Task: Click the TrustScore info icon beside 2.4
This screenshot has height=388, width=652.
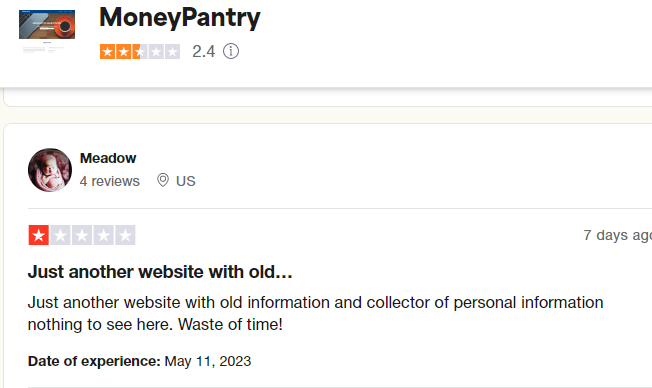Action: click(x=231, y=52)
